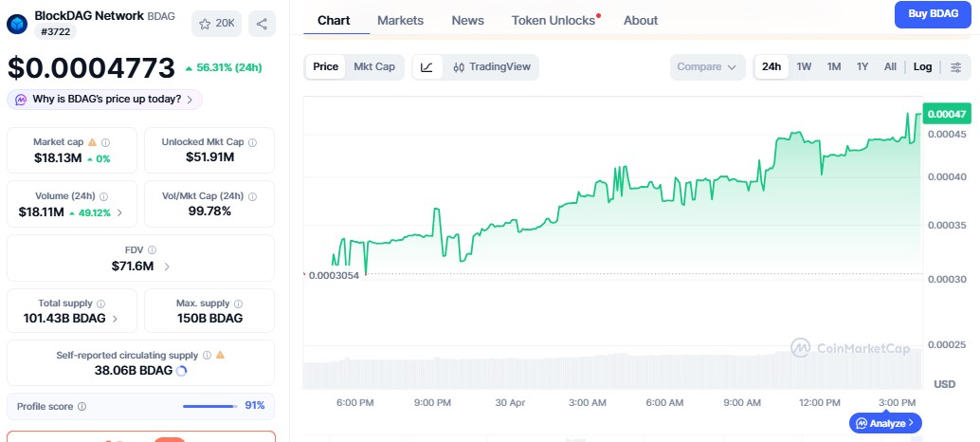Viewport: 980px width, 442px height.
Task: Click the 38.06B BDAG circulating supply value
Action: 133,371
